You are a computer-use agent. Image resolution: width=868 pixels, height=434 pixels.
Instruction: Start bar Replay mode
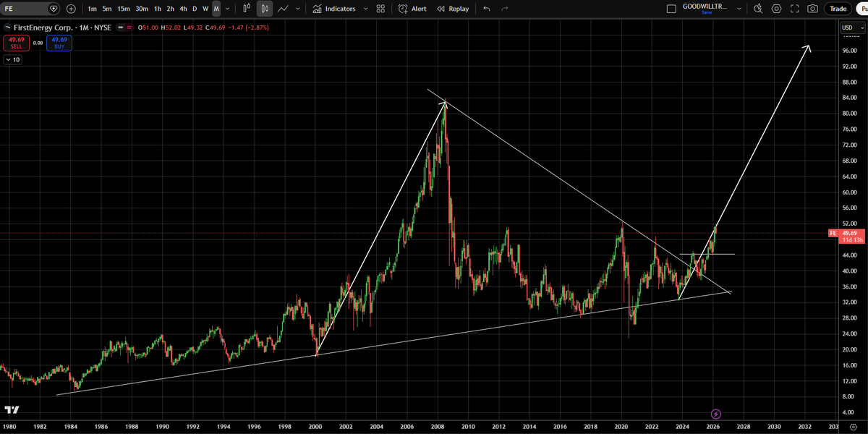pyautogui.click(x=453, y=9)
